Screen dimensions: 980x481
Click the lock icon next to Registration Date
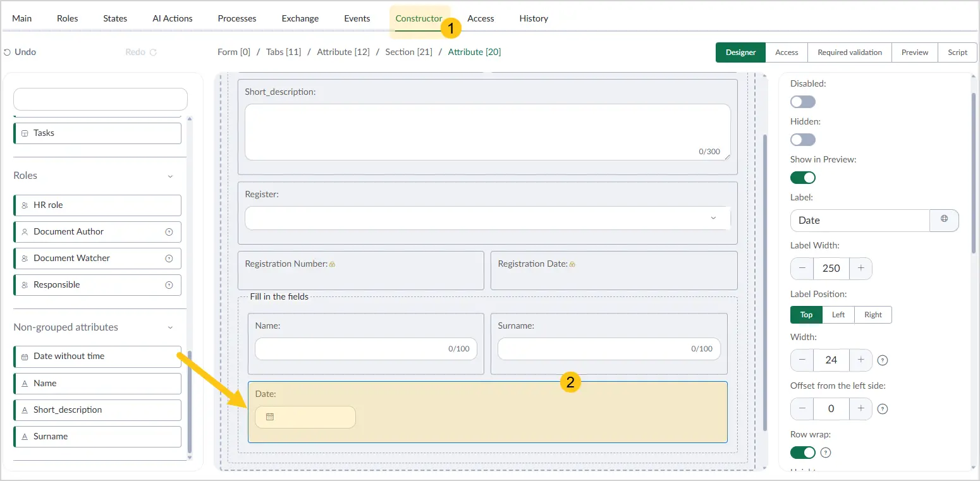pyautogui.click(x=572, y=264)
